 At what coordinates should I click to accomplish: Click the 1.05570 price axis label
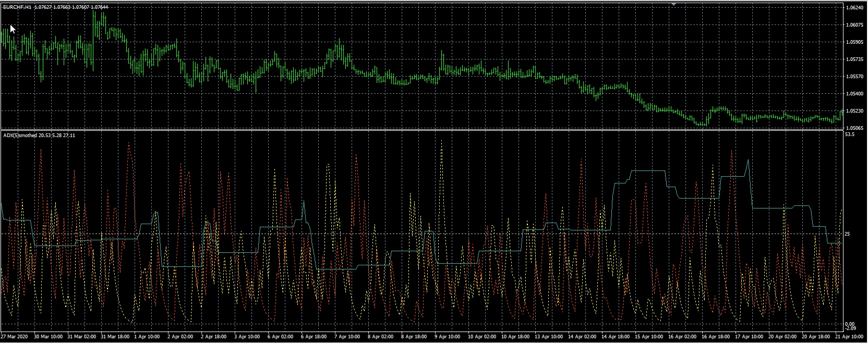click(855, 77)
